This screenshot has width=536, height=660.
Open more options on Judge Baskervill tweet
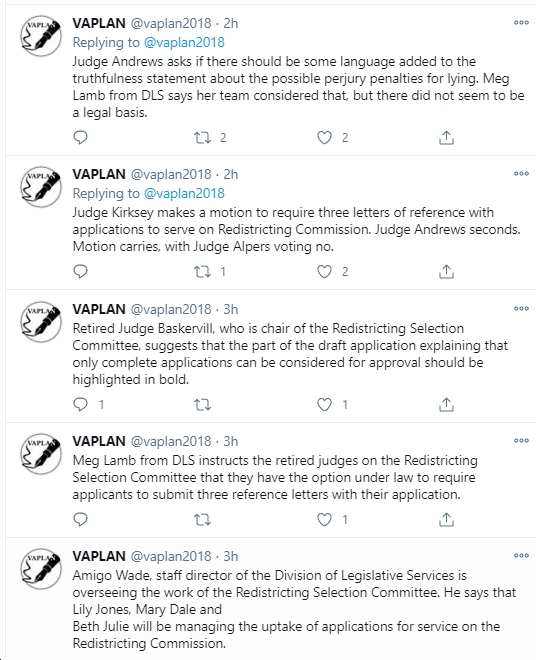[521, 309]
